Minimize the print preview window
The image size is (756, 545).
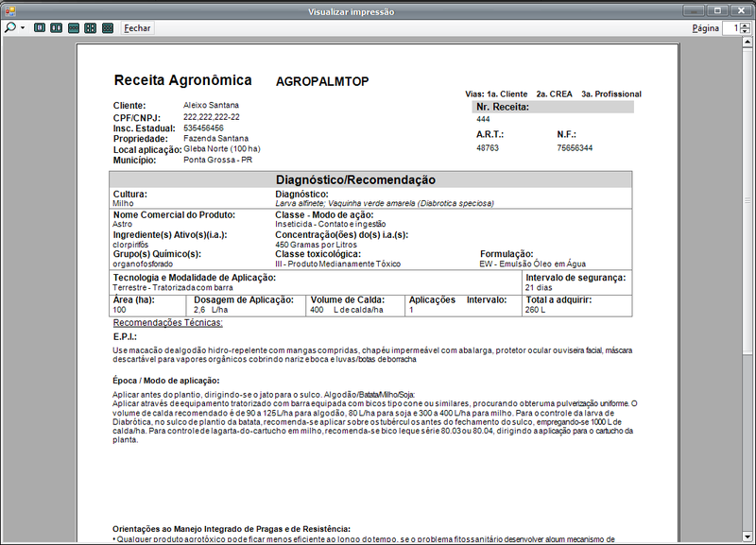[x=694, y=10]
